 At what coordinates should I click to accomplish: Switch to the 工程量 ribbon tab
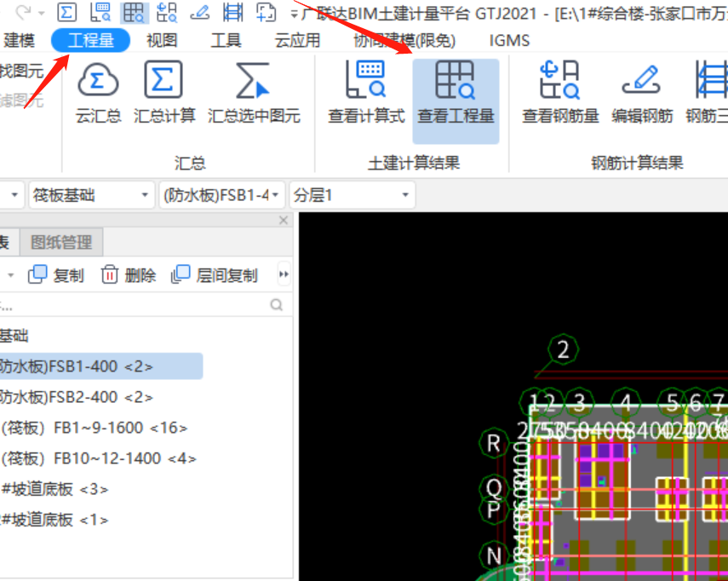tap(90, 40)
